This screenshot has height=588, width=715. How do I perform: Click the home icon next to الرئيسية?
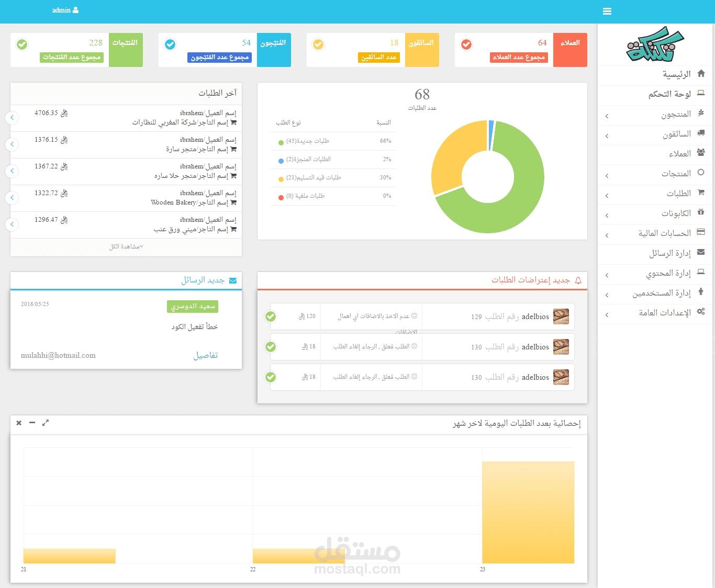[701, 74]
